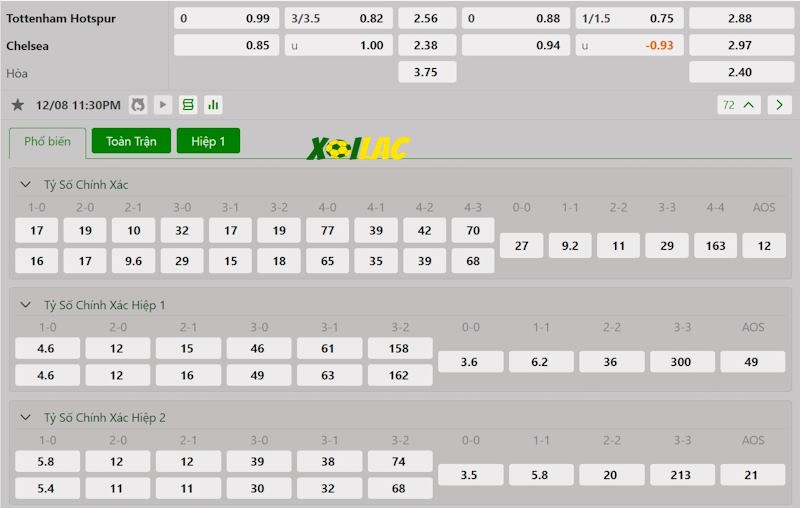This screenshot has height=508, width=800.
Task: Pick first-half 3-3 odds 300
Action: pos(682,362)
